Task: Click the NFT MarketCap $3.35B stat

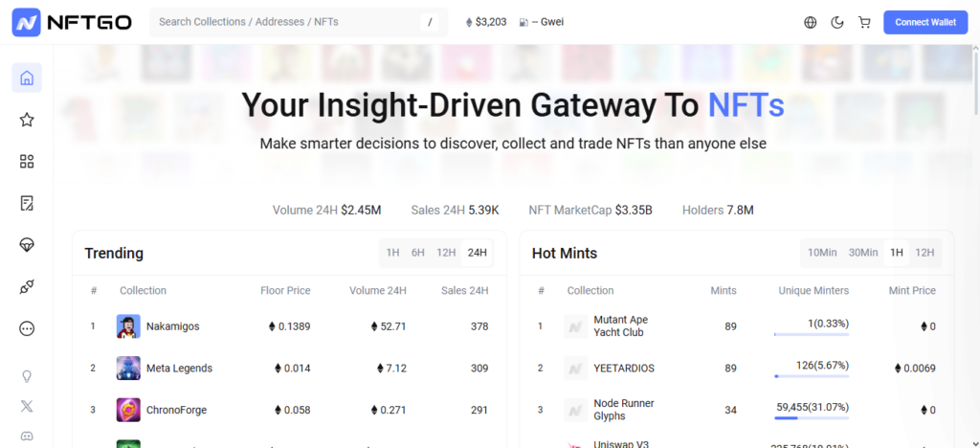Action: [590, 210]
